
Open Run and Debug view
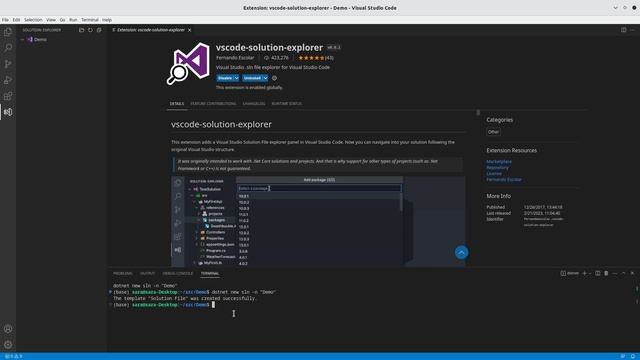[x=8, y=80]
